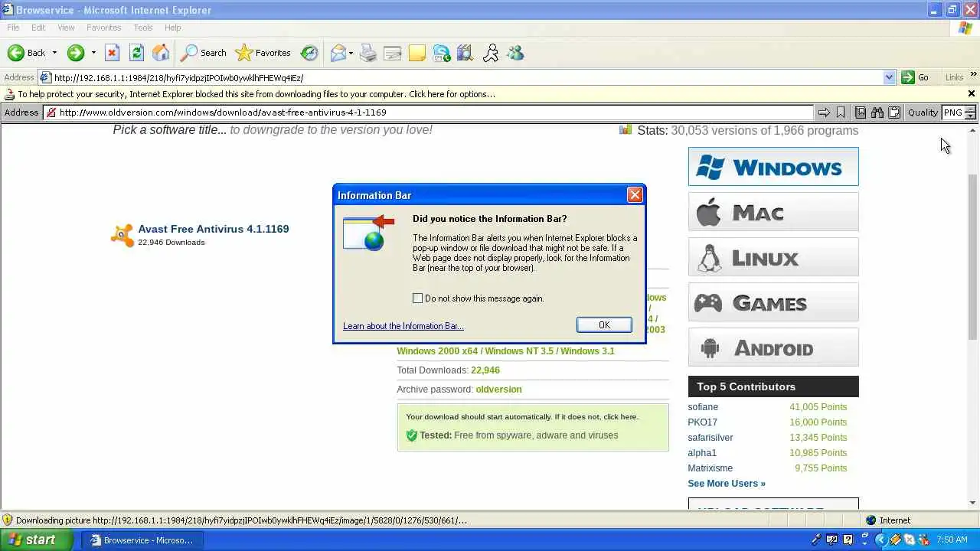Image resolution: width=980 pixels, height=551 pixels.
Task: Expand hidden tray icons arrow
Action: (880, 540)
